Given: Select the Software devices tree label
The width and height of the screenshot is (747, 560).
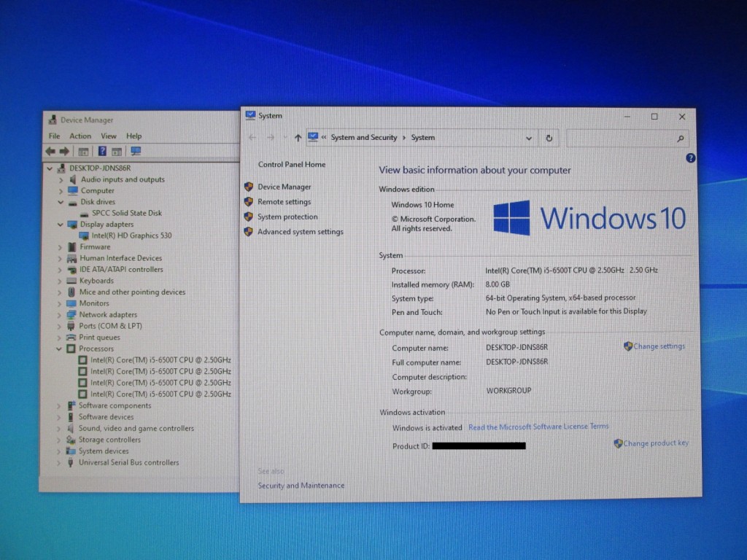Looking at the screenshot, I should [107, 417].
